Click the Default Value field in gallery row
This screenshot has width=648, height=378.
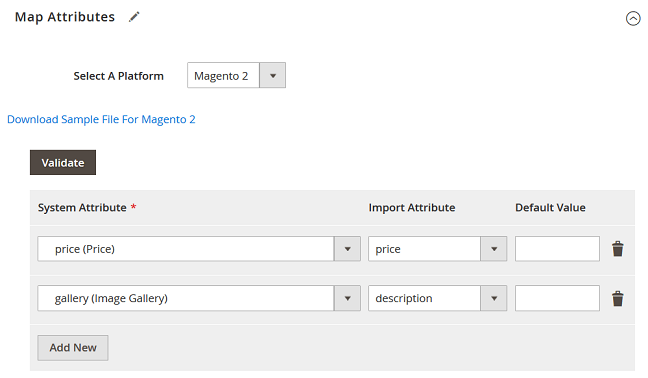coord(557,298)
